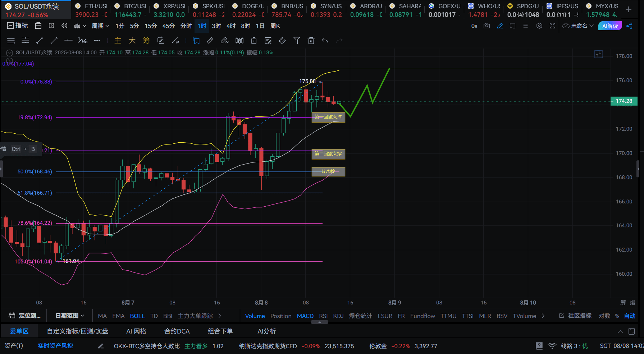This screenshot has width=644, height=354.
Task: Open the BTC/USDT ticker tab
Action: [130, 10]
